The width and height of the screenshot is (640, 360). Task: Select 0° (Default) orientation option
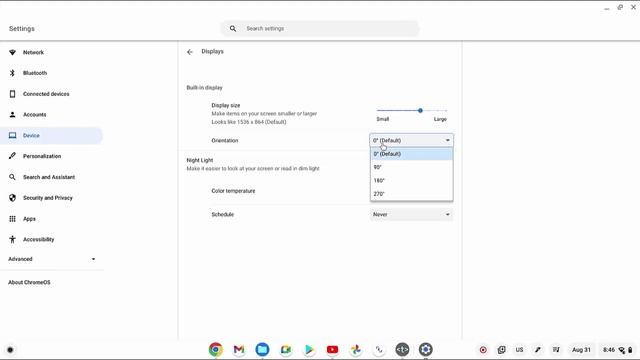tap(411, 154)
